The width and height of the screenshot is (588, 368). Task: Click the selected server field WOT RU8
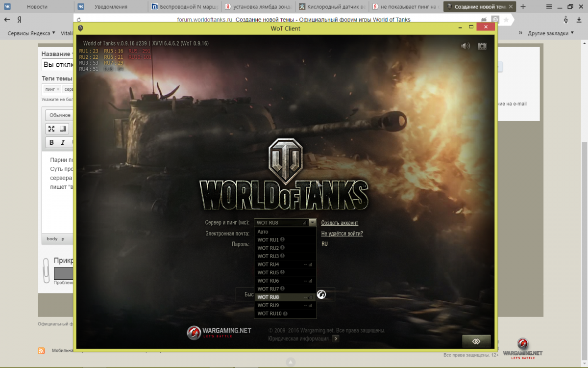[x=282, y=223]
